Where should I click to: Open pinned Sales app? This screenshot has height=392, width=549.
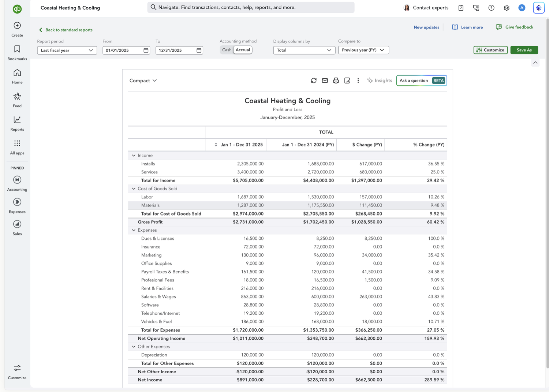point(17,228)
